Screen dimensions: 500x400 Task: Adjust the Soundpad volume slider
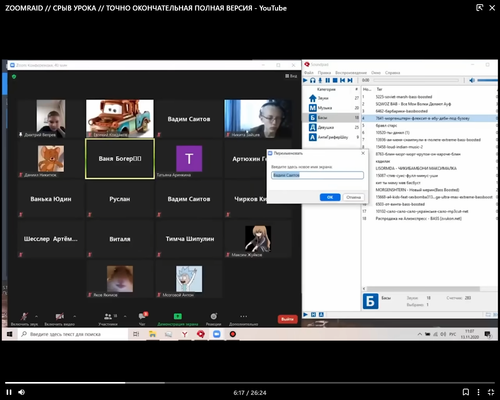[x=487, y=80]
